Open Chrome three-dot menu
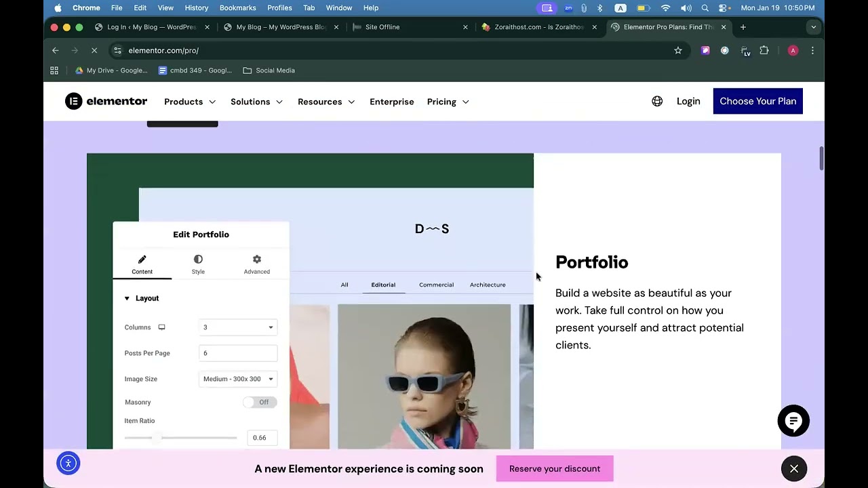The image size is (868, 488). 812,50
